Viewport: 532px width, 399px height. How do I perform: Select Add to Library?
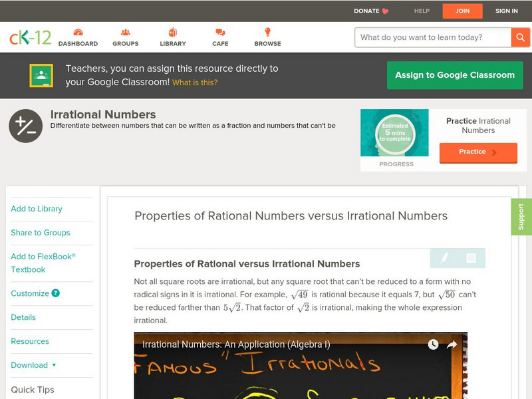tap(37, 209)
